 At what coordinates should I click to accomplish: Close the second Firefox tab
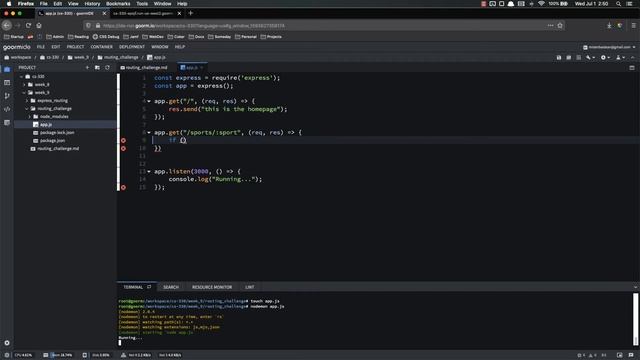tap(179, 13)
